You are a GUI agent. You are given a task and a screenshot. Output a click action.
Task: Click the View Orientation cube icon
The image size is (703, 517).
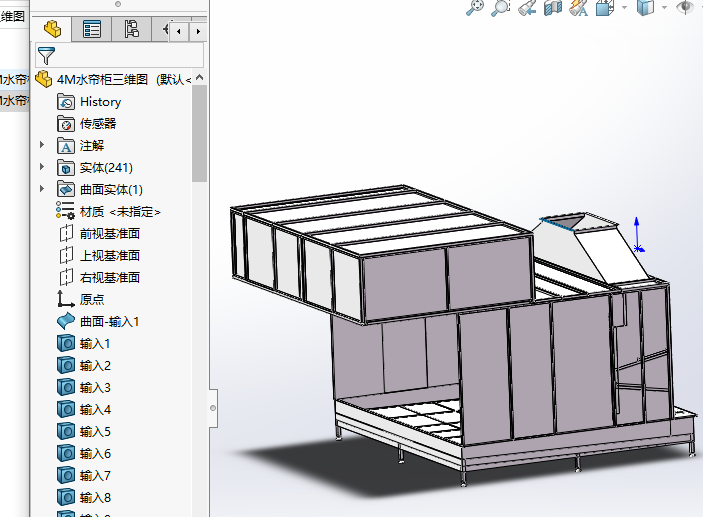coord(604,8)
